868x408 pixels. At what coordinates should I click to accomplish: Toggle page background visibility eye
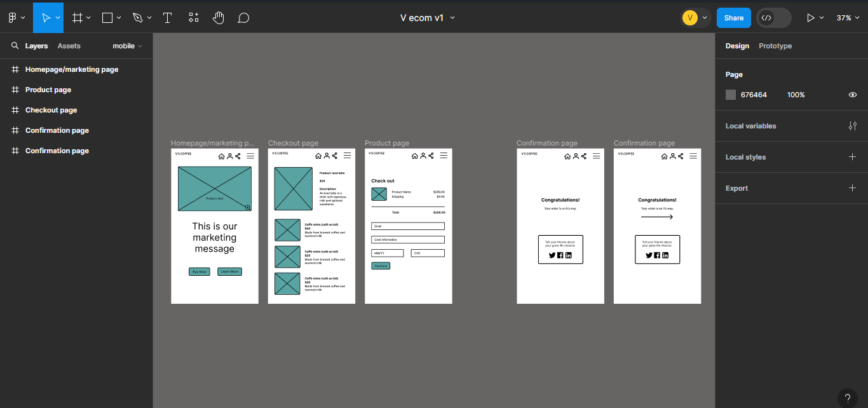click(x=853, y=95)
